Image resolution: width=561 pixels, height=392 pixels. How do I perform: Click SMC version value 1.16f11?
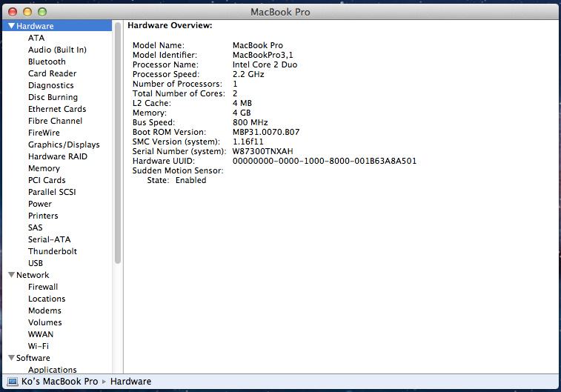248,142
